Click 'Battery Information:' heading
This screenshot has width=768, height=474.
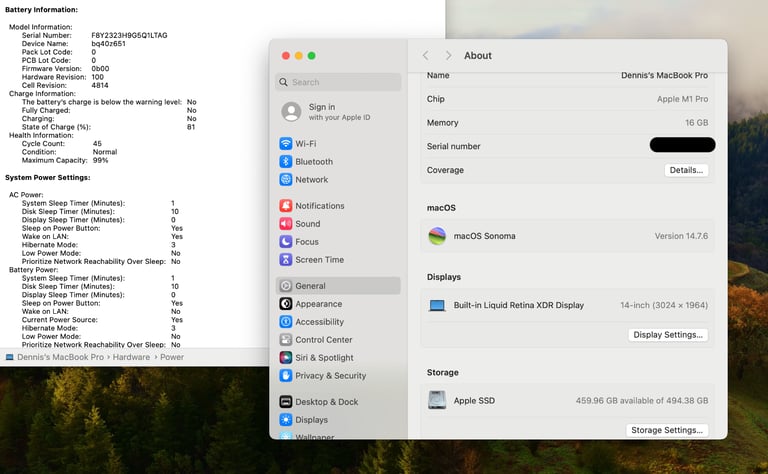click(41, 9)
